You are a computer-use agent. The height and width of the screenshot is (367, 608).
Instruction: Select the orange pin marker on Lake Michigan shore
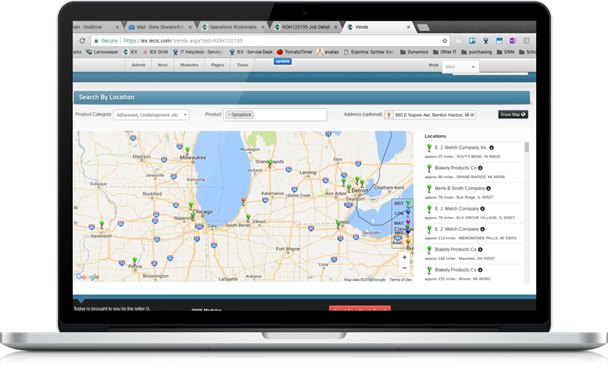(x=244, y=201)
